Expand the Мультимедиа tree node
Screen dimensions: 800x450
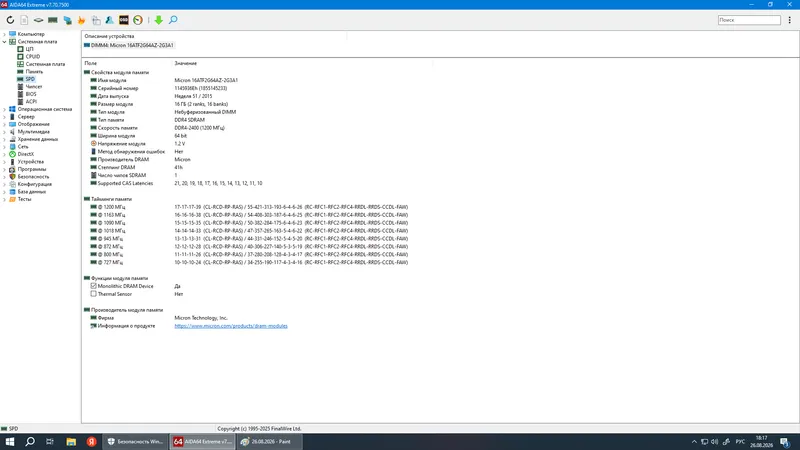[5, 132]
